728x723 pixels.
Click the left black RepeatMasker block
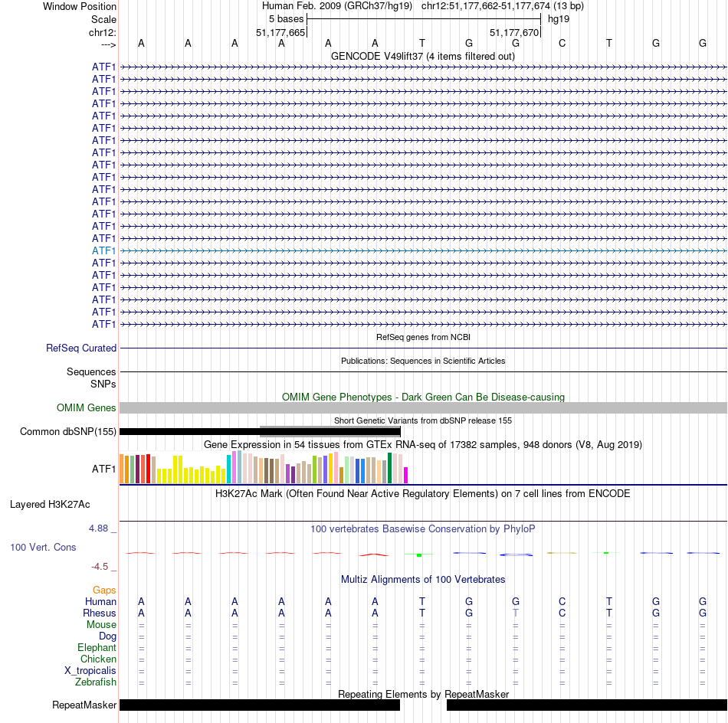(x=260, y=705)
